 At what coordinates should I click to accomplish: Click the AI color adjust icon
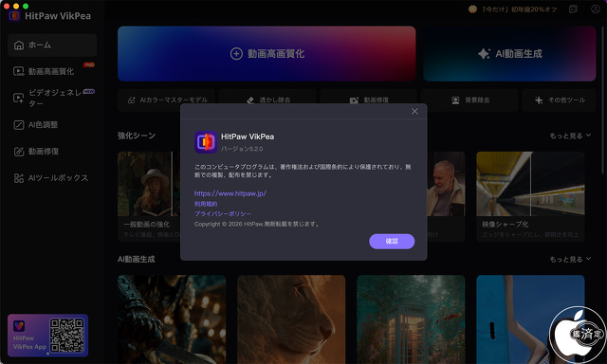coord(19,125)
